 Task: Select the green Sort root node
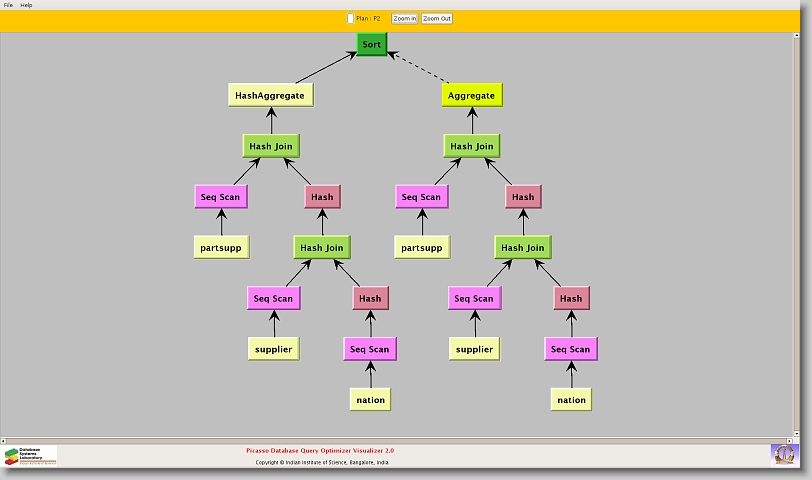pyautogui.click(x=371, y=45)
